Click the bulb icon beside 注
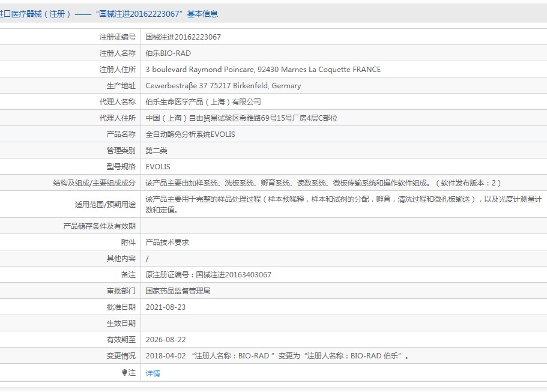The image size is (547, 392). [x=124, y=372]
